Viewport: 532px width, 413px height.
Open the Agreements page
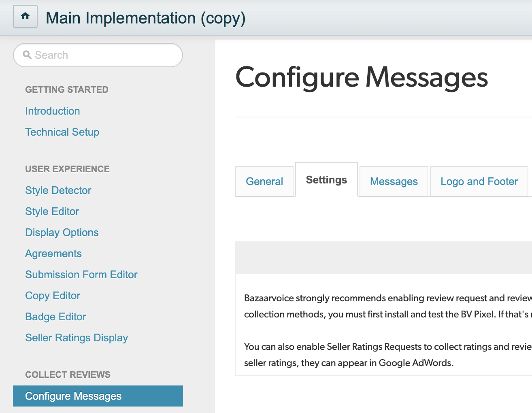pos(53,253)
